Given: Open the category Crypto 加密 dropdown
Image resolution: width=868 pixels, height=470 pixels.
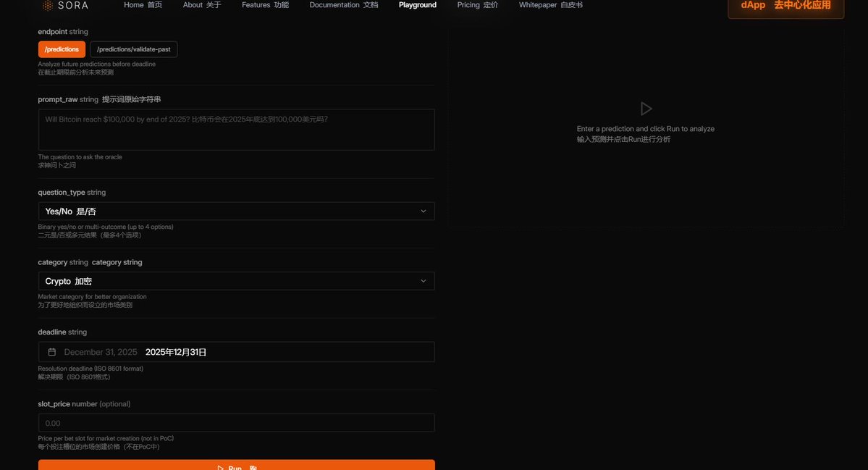Looking at the screenshot, I should [237, 281].
